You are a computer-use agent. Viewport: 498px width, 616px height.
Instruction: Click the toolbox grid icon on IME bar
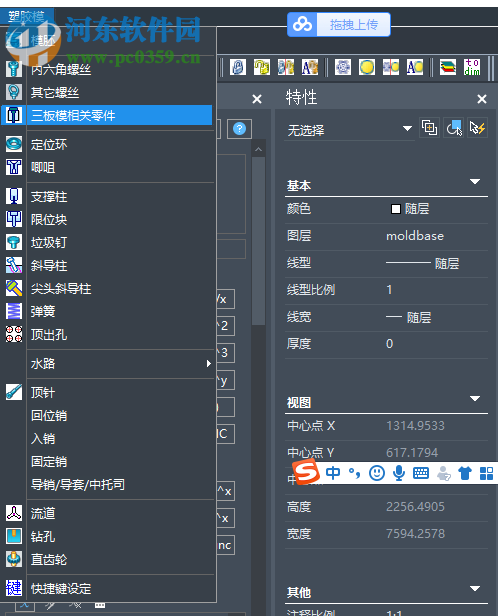coord(487,473)
